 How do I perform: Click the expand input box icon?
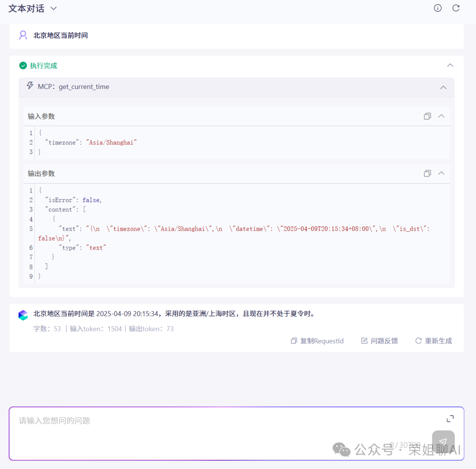pyautogui.click(x=450, y=419)
